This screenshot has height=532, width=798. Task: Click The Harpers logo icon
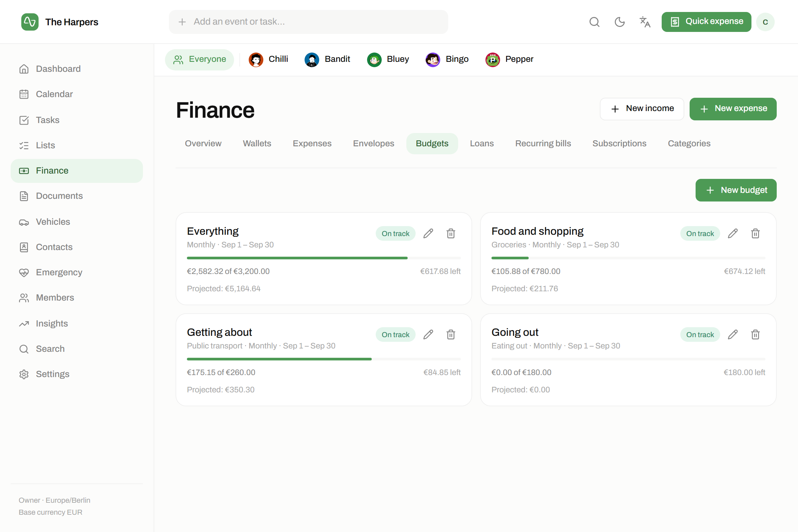(30, 22)
